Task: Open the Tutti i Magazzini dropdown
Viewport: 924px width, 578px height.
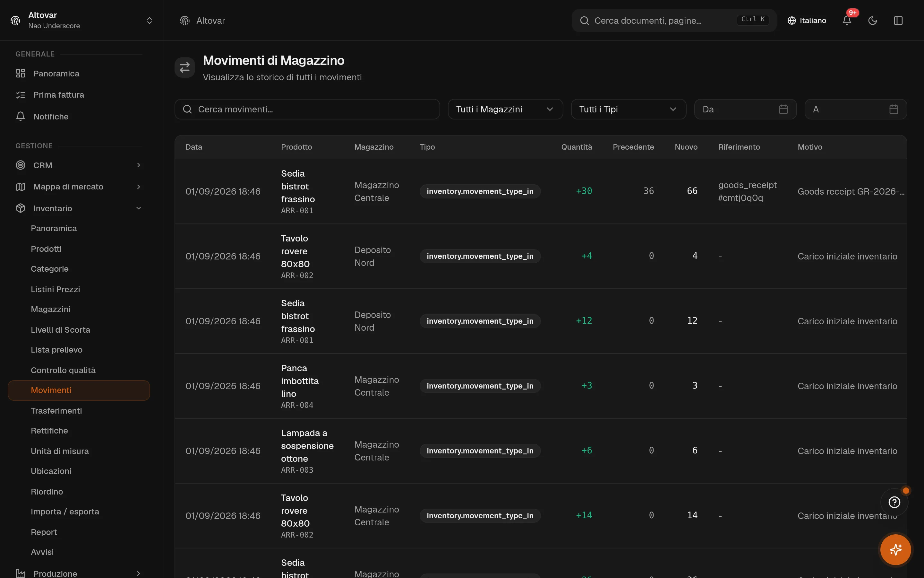Action: click(x=505, y=109)
